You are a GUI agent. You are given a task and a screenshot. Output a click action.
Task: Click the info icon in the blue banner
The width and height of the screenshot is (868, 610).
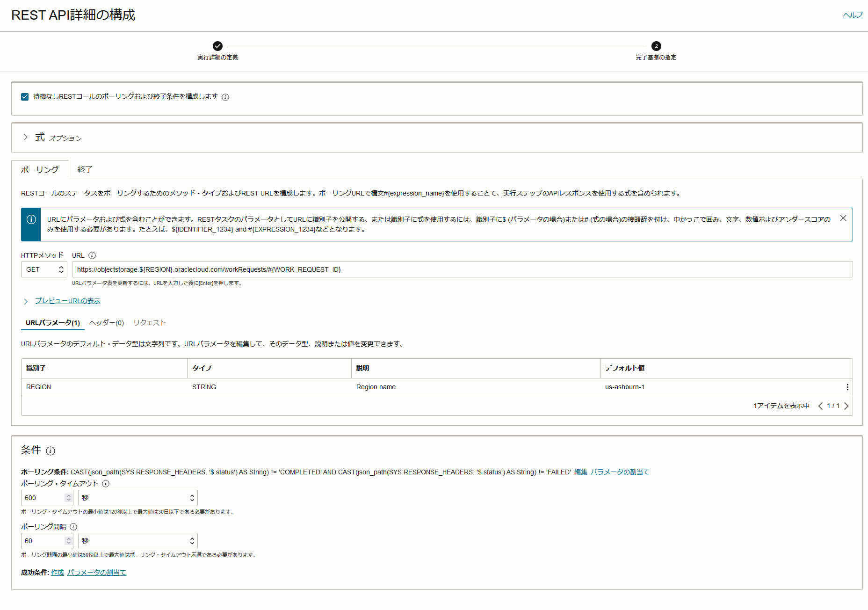click(31, 219)
